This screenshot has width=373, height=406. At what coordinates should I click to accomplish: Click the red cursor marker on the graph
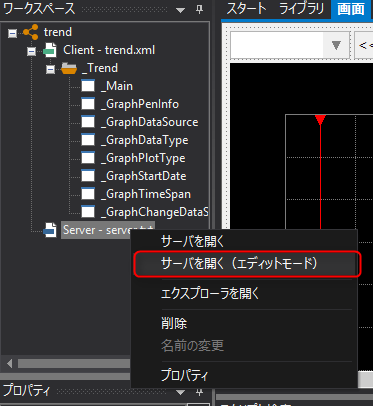click(x=320, y=120)
